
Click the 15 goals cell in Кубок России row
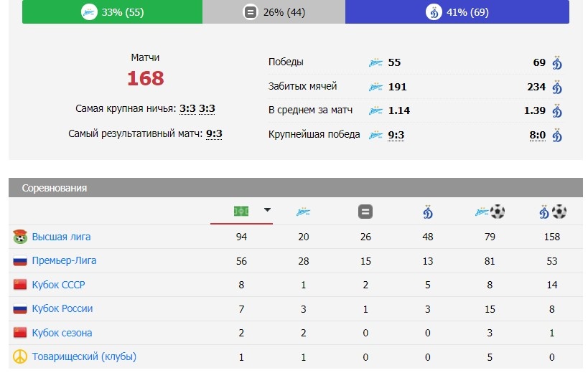[x=490, y=309]
